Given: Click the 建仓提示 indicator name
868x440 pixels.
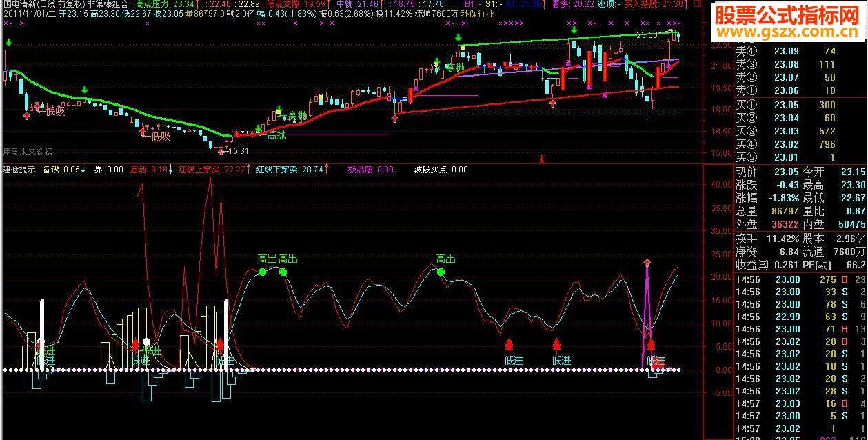Looking at the screenshot, I should [19, 170].
